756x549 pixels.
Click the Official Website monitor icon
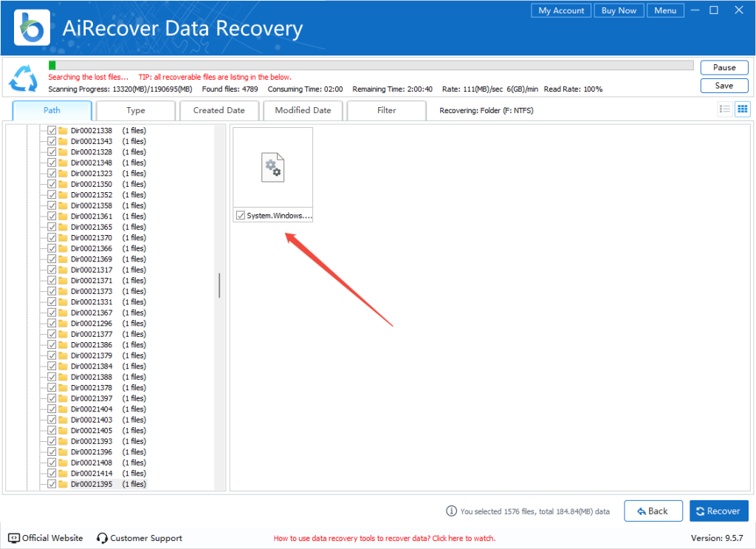click(x=14, y=538)
